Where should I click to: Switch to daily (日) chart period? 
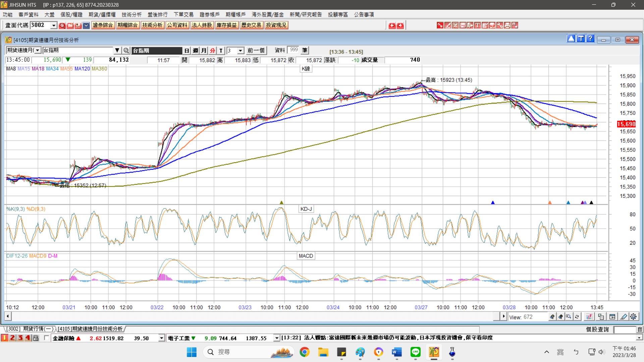pos(187,51)
